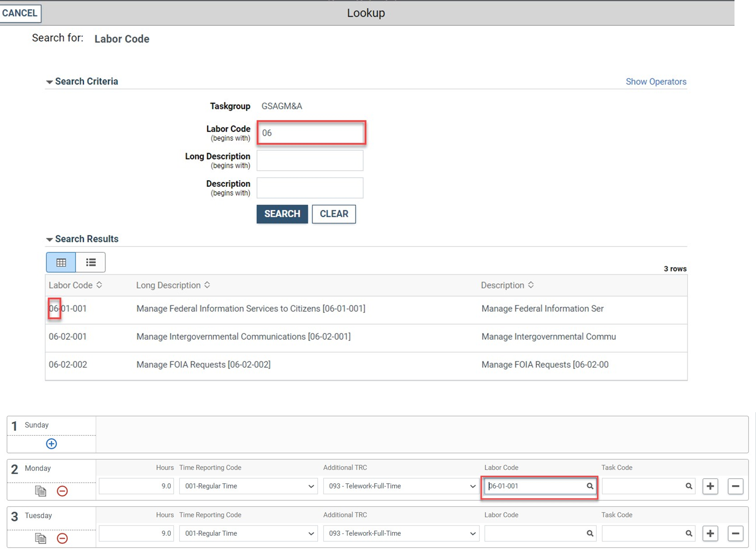Image resolution: width=756 pixels, height=551 pixels.
Task: Open Tuesday's Time Reporting Code dropdown
Action: [x=312, y=533]
